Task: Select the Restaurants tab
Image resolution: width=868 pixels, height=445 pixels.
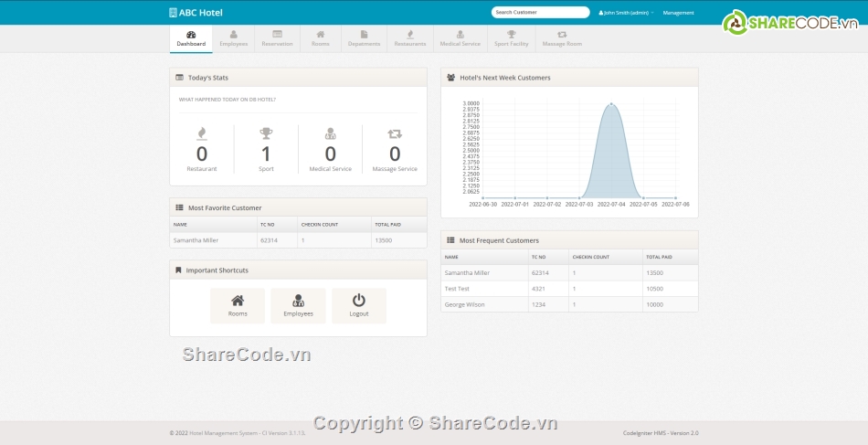Action: pyautogui.click(x=410, y=38)
